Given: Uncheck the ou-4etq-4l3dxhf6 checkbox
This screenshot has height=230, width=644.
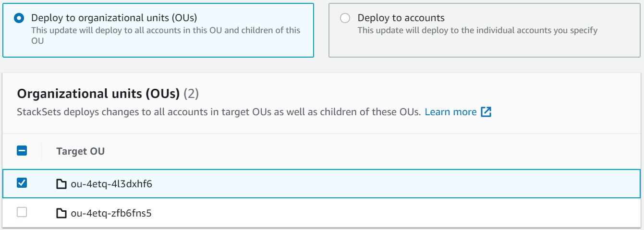Looking at the screenshot, I should tap(22, 183).
